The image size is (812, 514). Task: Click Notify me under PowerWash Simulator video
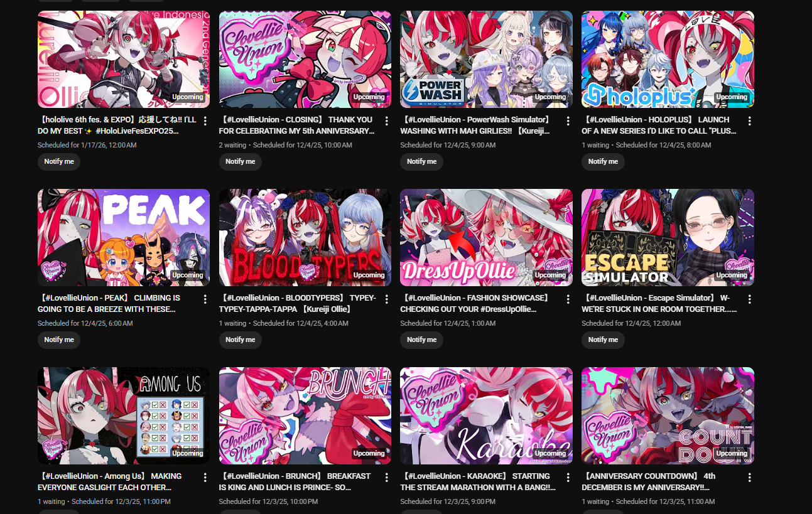421,161
